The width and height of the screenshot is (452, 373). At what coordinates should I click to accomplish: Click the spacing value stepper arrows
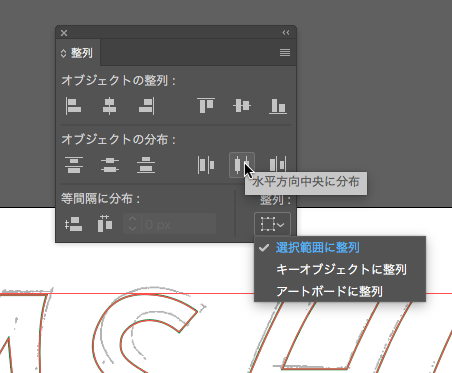click(133, 224)
